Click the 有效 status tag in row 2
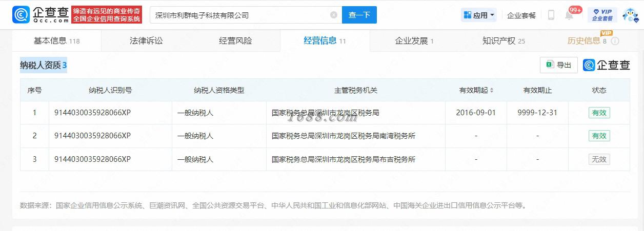Image resolution: width=644 pixels, height=231 pixels. (x=599, y=136)
